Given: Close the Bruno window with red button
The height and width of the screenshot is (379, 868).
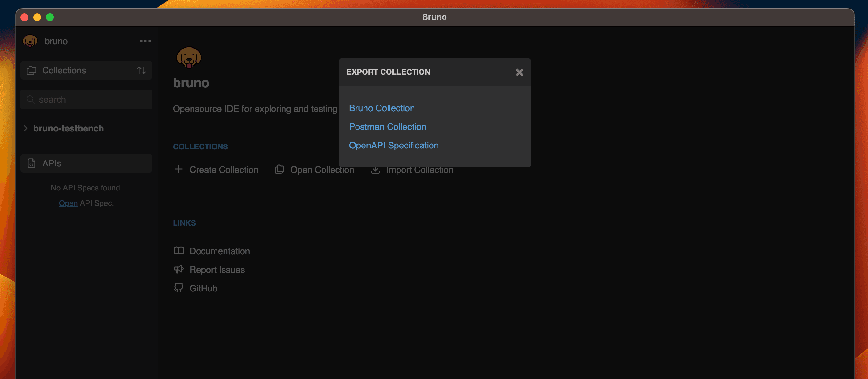Looking at the screenshot, I should click(24, 17).
